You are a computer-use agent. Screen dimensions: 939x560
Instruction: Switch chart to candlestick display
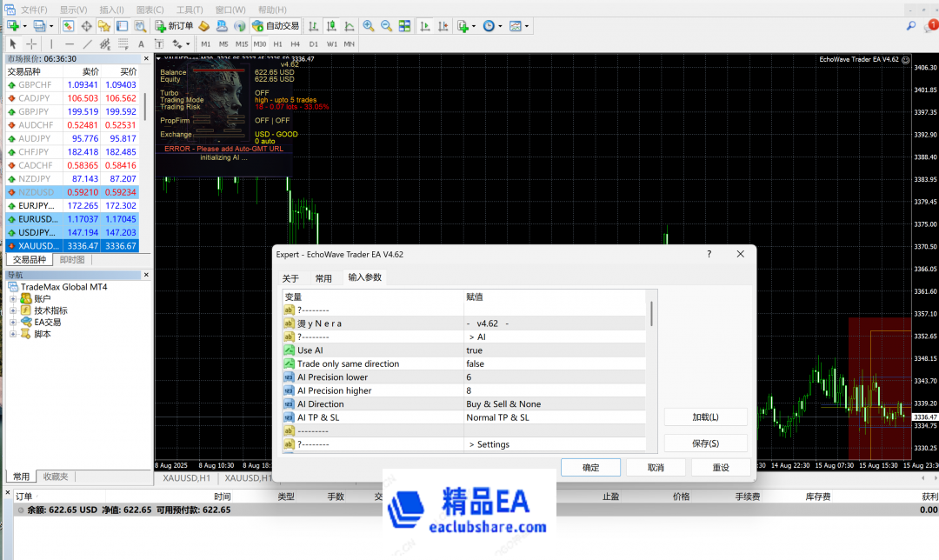point(331,26)
